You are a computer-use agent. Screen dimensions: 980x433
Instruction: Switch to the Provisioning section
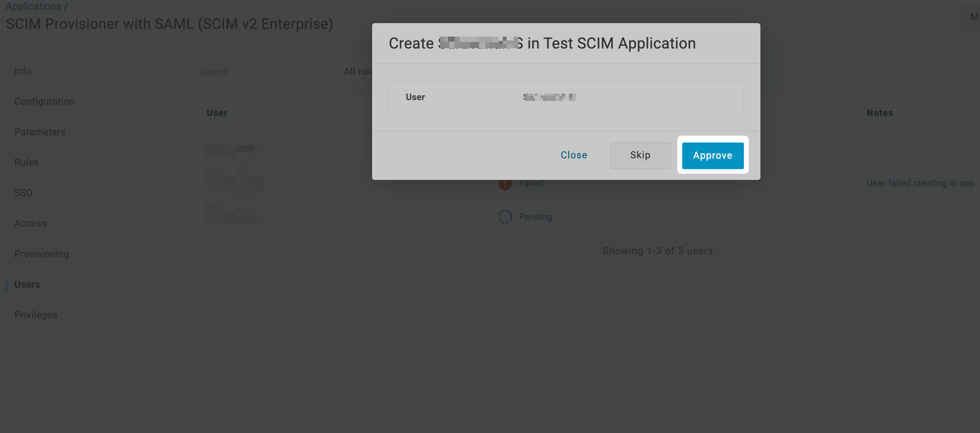42,254
